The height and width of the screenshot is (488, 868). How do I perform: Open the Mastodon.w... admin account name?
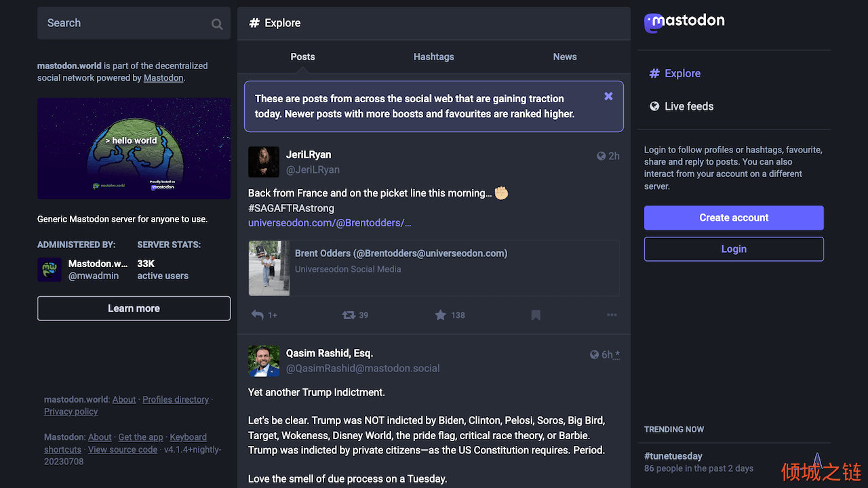click(x=98, y=264)
